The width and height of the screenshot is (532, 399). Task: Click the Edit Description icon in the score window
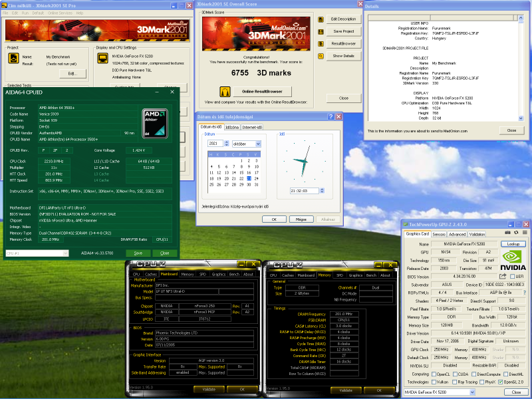tap(321, 20)
